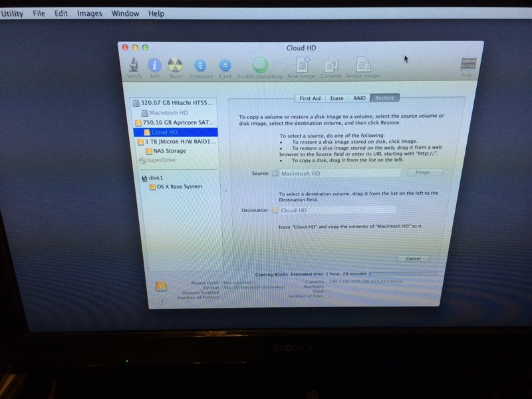
Task: Click the help question mark button
Action: [162, 301]
